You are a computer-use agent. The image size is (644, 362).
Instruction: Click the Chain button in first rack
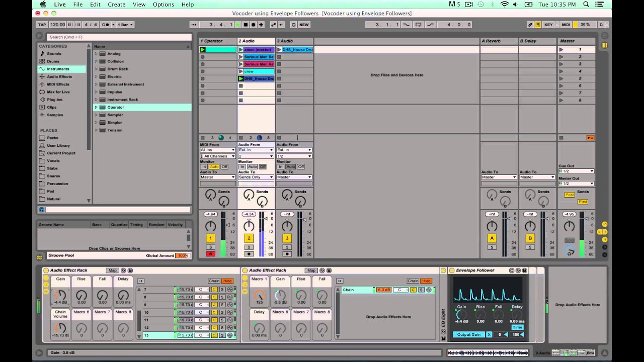(214, 281)
